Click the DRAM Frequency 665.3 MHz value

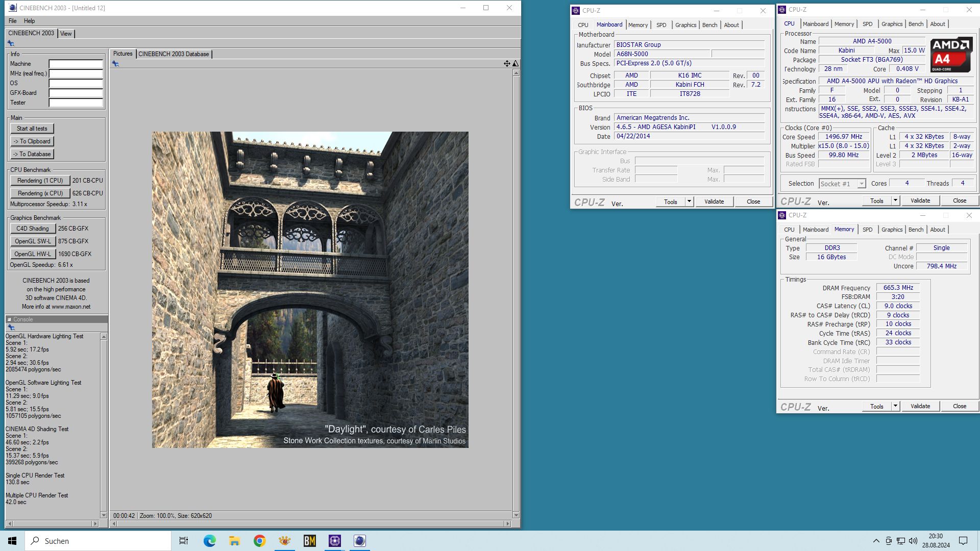pos(898,288)
